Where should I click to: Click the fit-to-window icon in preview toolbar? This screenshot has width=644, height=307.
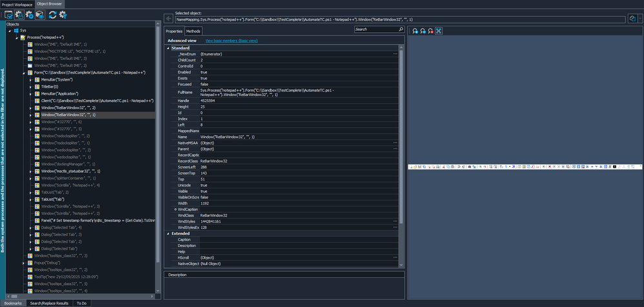click(439, 31)
